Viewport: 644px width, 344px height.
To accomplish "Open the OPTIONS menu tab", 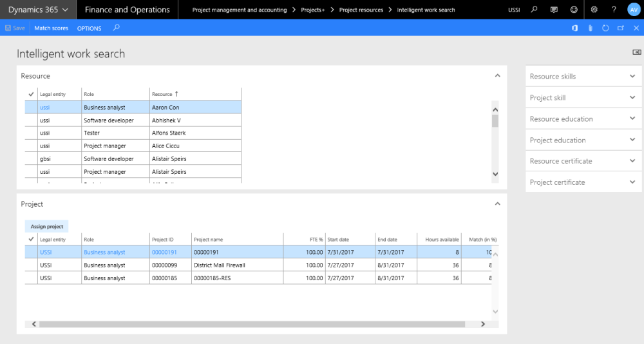I will click(x=89, y=28).
